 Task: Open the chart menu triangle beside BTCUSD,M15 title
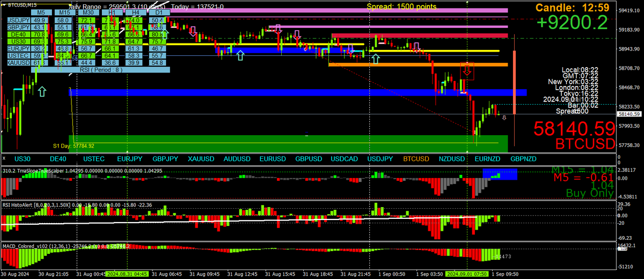click(x=4, y=4)
